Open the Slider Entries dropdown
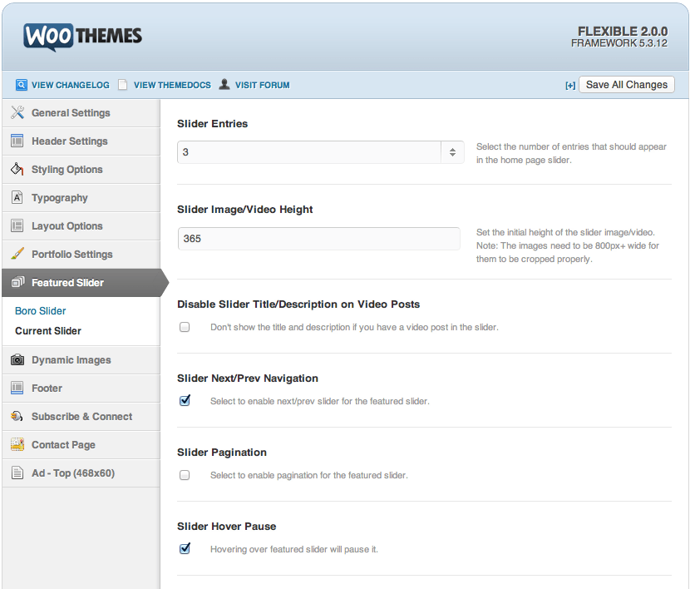This screenshot has width=700, height=589. tap(320, 153)
